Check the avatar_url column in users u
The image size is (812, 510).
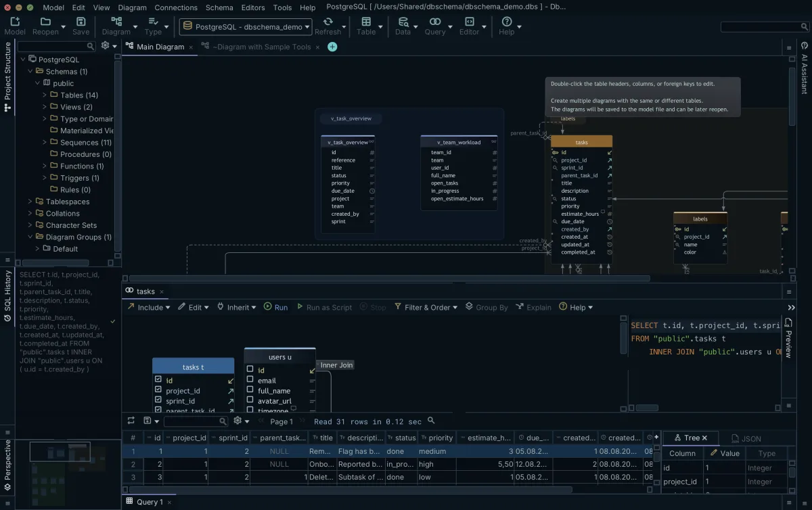[x=250, y=400]
